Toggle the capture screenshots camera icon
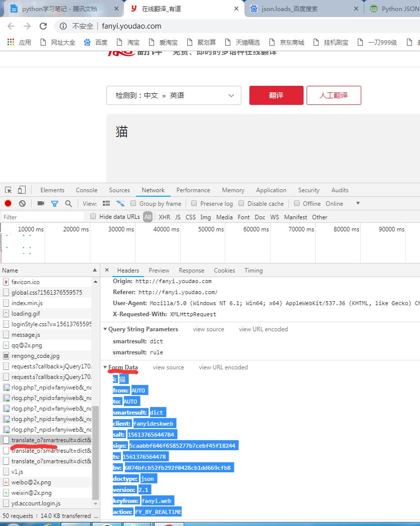Image resolution: width=420 pixels, height=526 pixels. point(41,203)
